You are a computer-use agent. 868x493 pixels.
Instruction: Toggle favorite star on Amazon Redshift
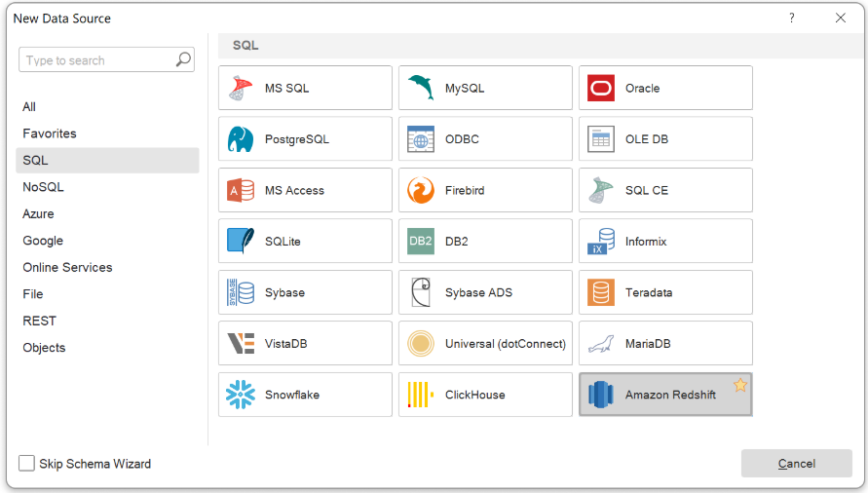tap(740, 385)
